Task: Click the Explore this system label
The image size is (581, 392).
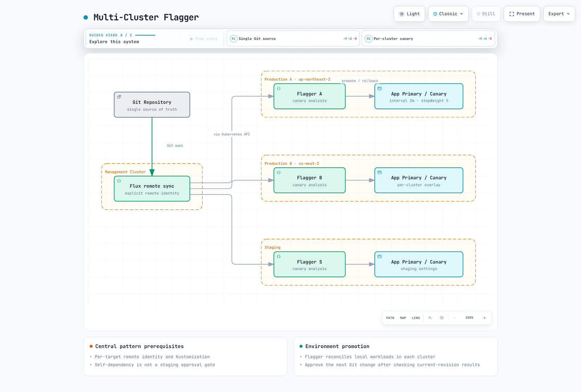Action: pyautogui.click(x=114, y=42)
